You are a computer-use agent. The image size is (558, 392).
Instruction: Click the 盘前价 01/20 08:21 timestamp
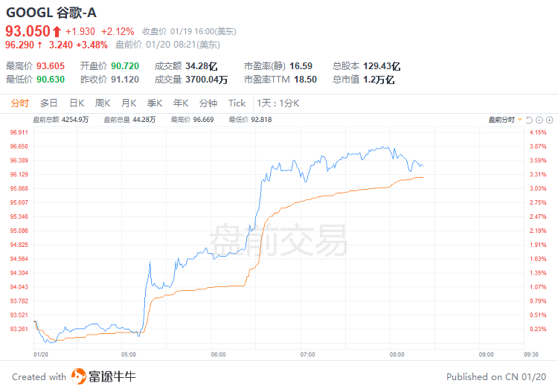(x=167, y=45)
